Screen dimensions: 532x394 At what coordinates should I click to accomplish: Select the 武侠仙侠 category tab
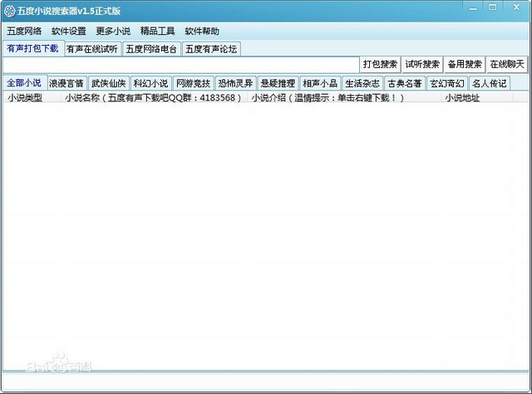[x=109, y=83]
